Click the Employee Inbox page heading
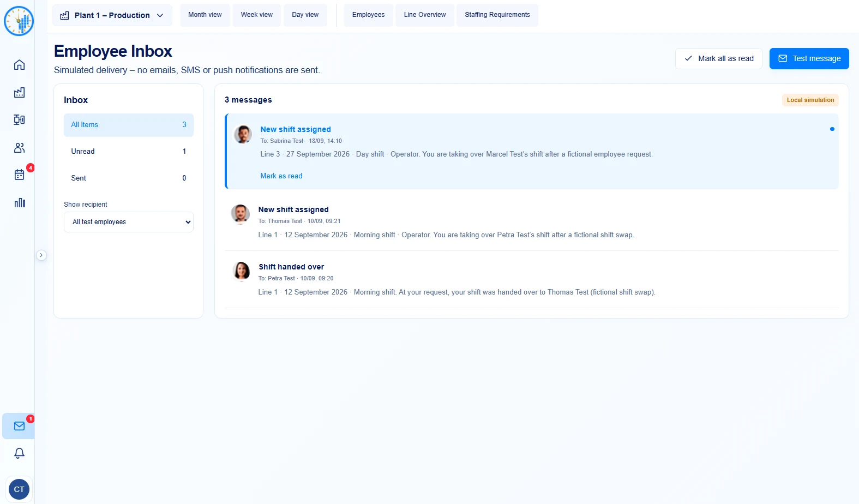Image resolution: width=859 pixels, height=504 pixels. pyautogui.click(x=113, y=51)
